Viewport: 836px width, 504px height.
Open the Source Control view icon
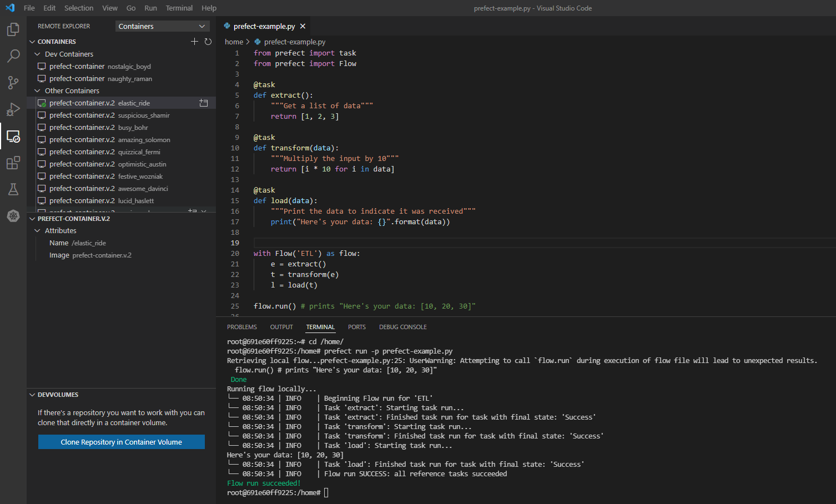[x=13, y=83]
